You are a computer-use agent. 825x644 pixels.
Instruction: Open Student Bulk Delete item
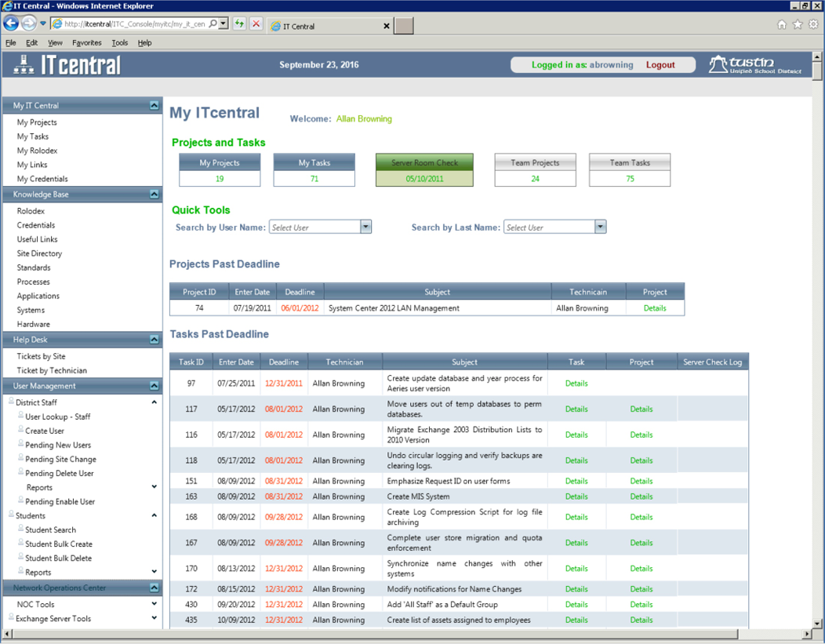tap(58, 558)
